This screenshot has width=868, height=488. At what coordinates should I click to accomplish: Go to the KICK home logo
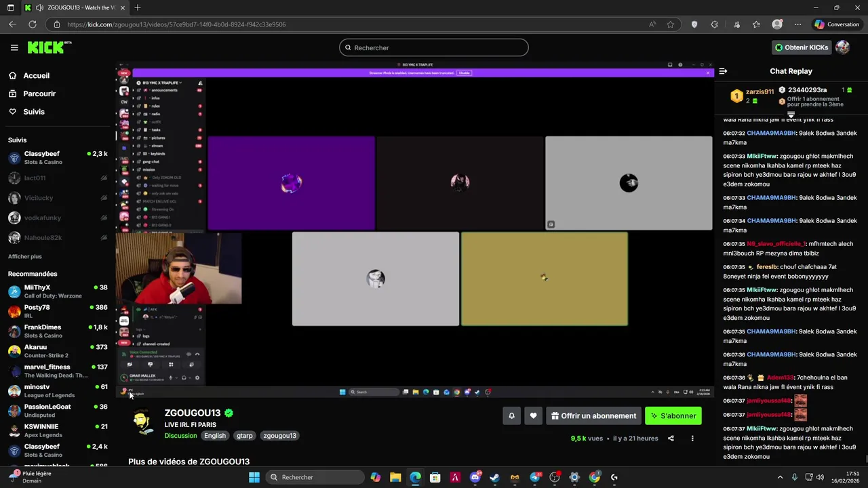tap(49, 47)
